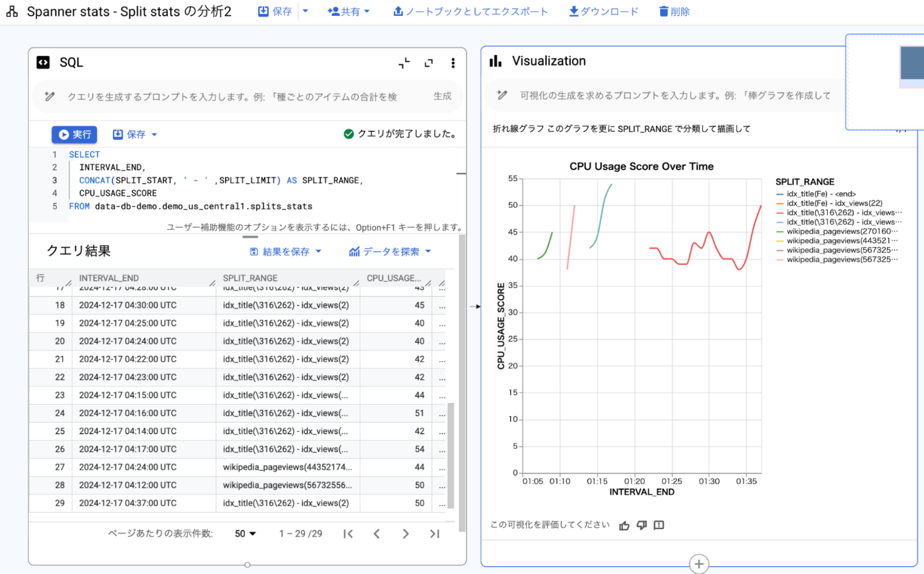Save the canvas with the top 保存 button
Screen dimensions: 924x574
tap(275, 11)
